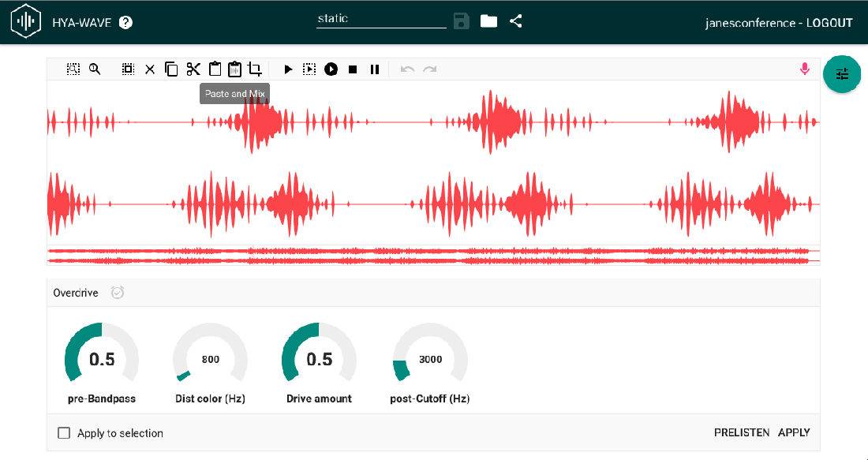Click APPLY to apply Overdrive
The height and width of the screenshot is (460, 868).
[x=794, y=432]
